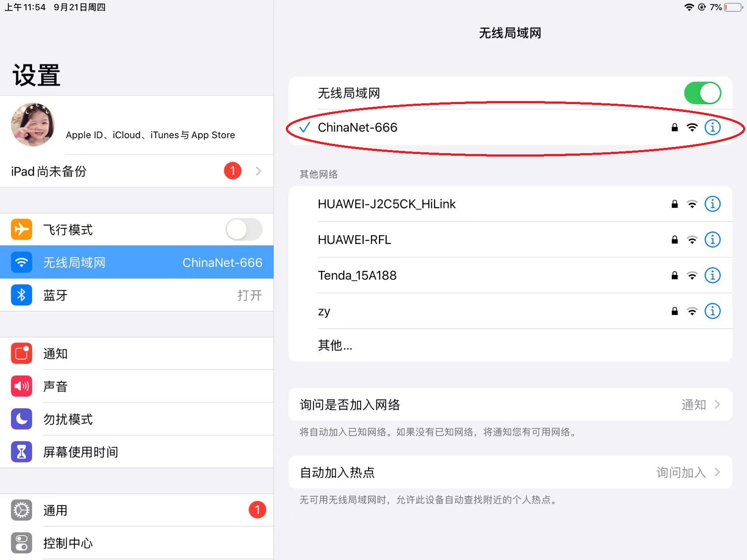The height and width of the screenshot is (560, 747).
Task: Tap the badge on iPad尚未备份 row
Action: click(x=233, y=171)
